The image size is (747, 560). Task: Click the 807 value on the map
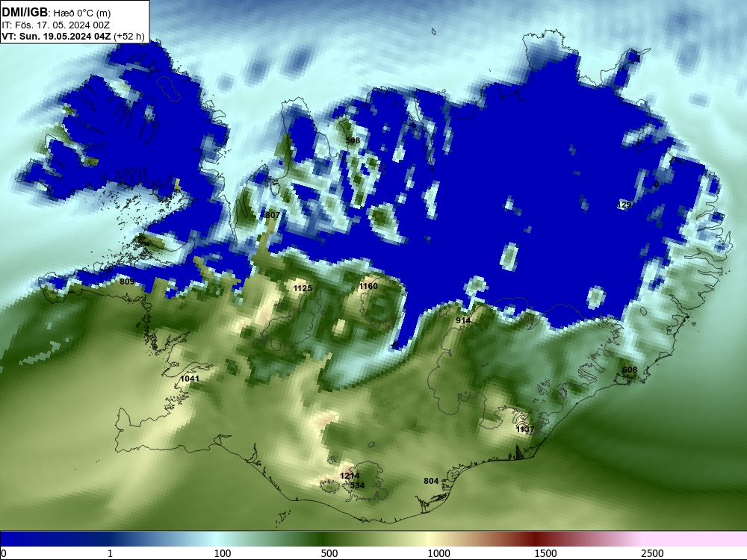tap(273, 215)
